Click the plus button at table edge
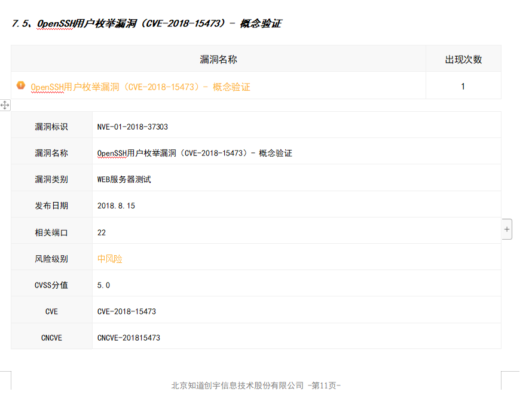Screen dimensions: 532x398 coord(506,229)
